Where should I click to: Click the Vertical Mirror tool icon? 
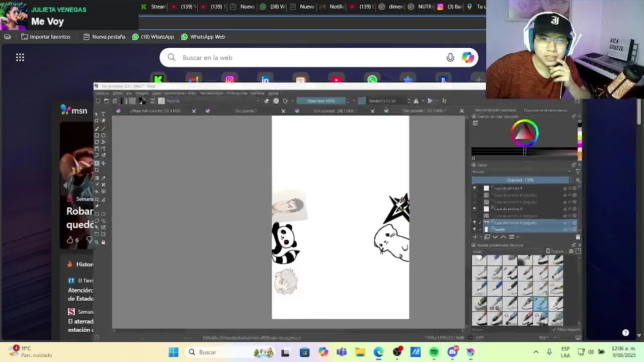click(x=430, y=101)
